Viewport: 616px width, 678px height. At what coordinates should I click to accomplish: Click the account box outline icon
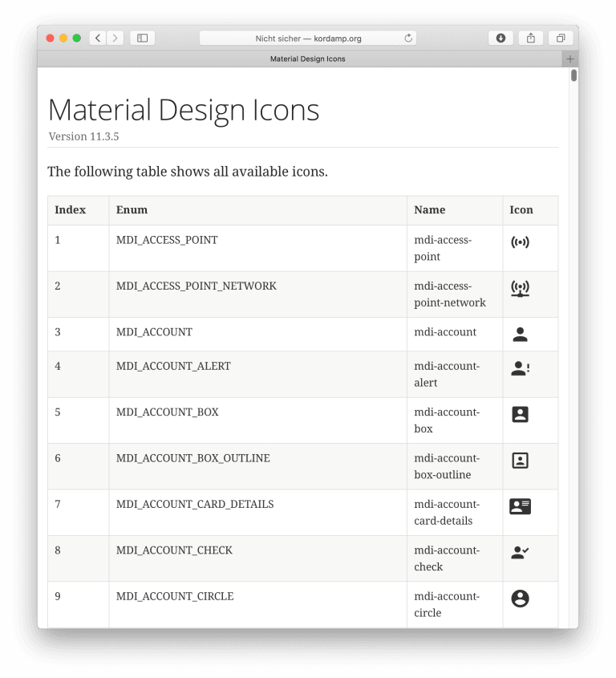[x=520, y=461]
